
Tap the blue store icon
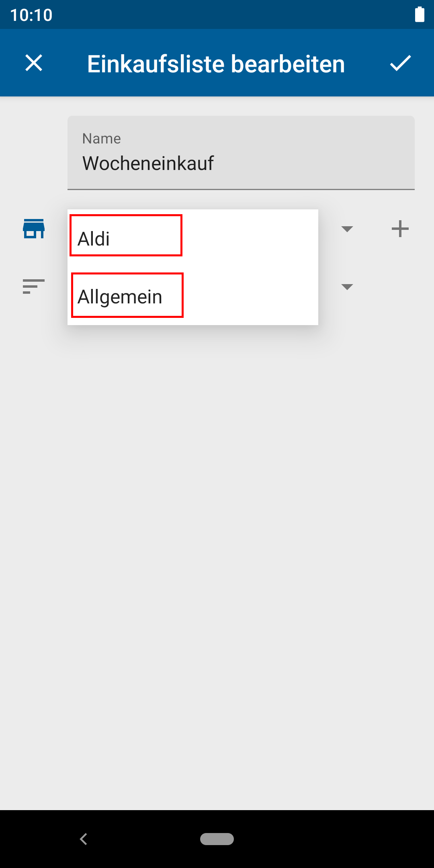(34, 229)
